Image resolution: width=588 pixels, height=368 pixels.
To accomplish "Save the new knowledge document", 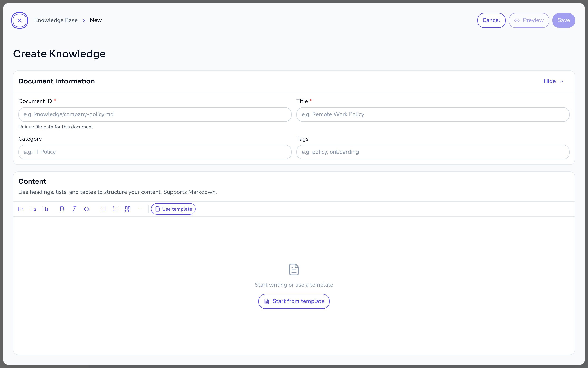I will pos(563,20).
